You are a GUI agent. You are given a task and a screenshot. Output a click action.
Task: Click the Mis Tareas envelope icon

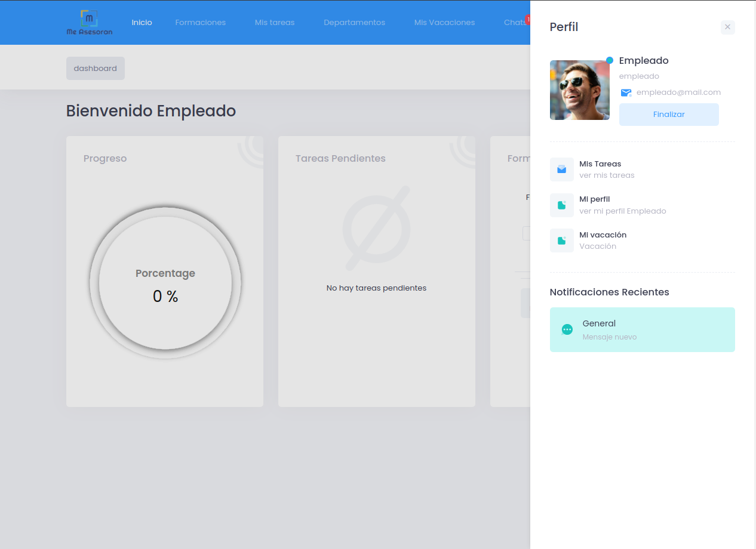[561, 169]
